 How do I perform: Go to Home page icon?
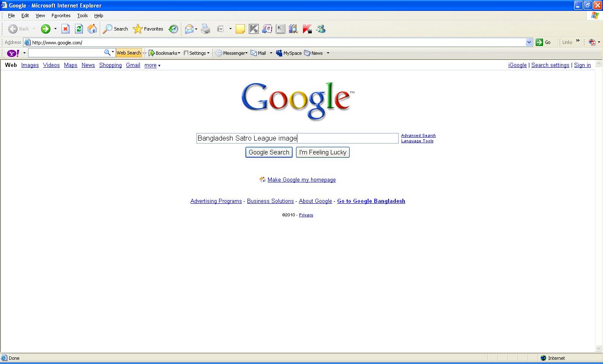click(x=92, y=29)
